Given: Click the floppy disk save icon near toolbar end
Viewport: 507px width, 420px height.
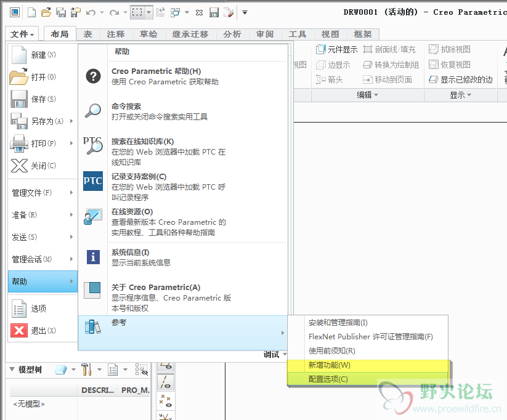Looking at the screenshot, I should pos(214,12).
